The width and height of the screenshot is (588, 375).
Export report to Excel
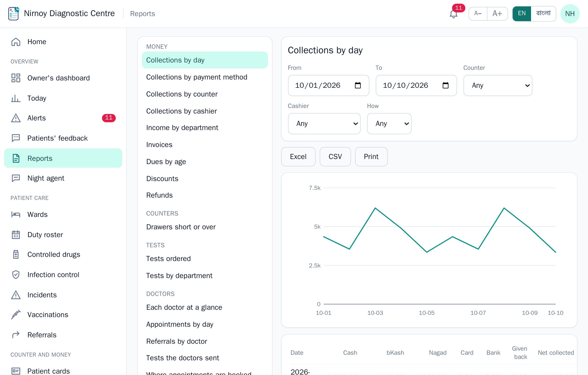[298, 157]
